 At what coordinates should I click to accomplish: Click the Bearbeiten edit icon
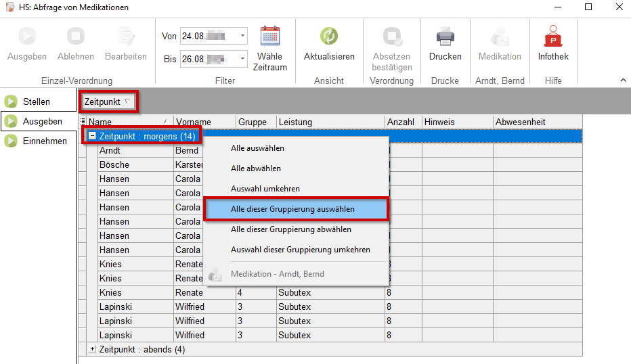pyautogui.click(x=126, y=37)
